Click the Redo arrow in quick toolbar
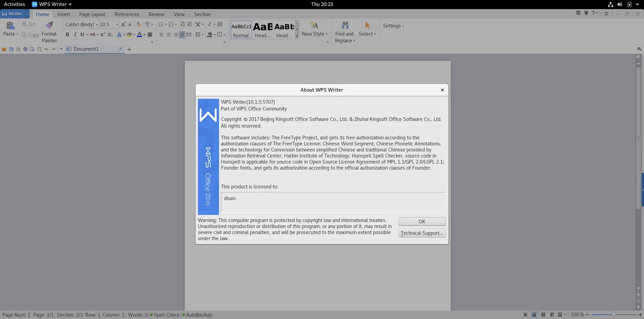 [53, 49]
